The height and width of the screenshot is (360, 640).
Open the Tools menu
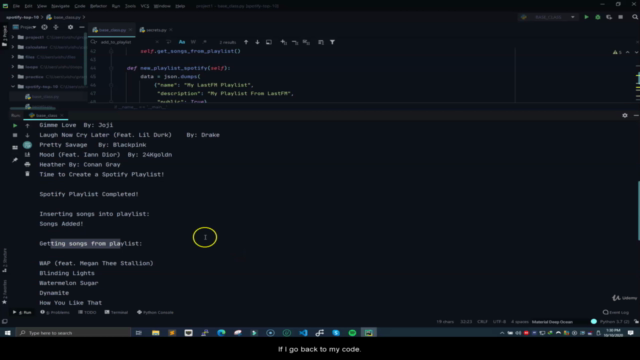pos(130,6)
